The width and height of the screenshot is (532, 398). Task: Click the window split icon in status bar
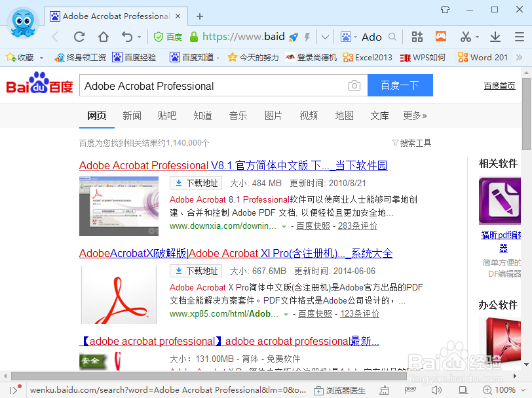pyautogui.click(x=463, y=391)
